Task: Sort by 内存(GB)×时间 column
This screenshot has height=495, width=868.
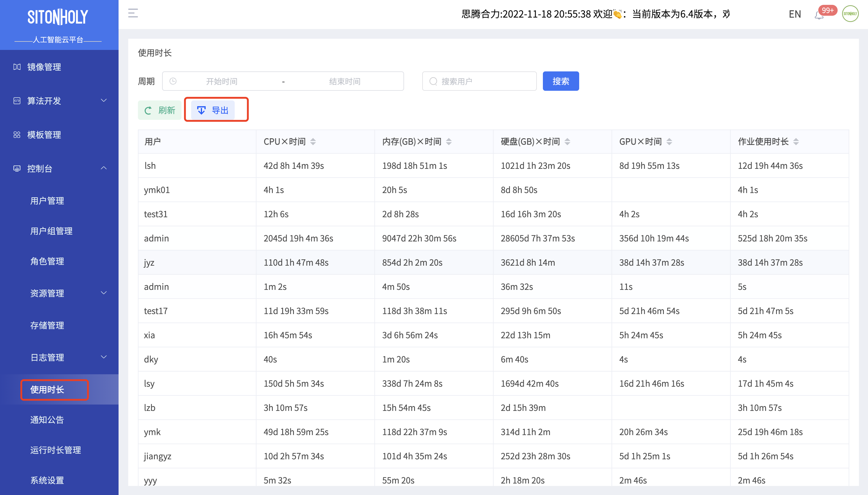Action: (x=449, y=141)
